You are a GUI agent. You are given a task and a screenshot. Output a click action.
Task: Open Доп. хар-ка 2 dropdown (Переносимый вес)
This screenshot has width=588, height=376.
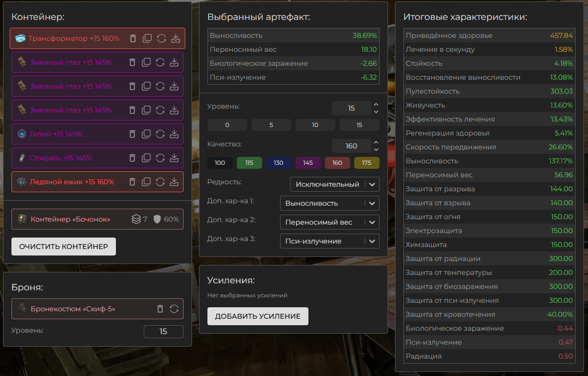(x=330, y=222)
